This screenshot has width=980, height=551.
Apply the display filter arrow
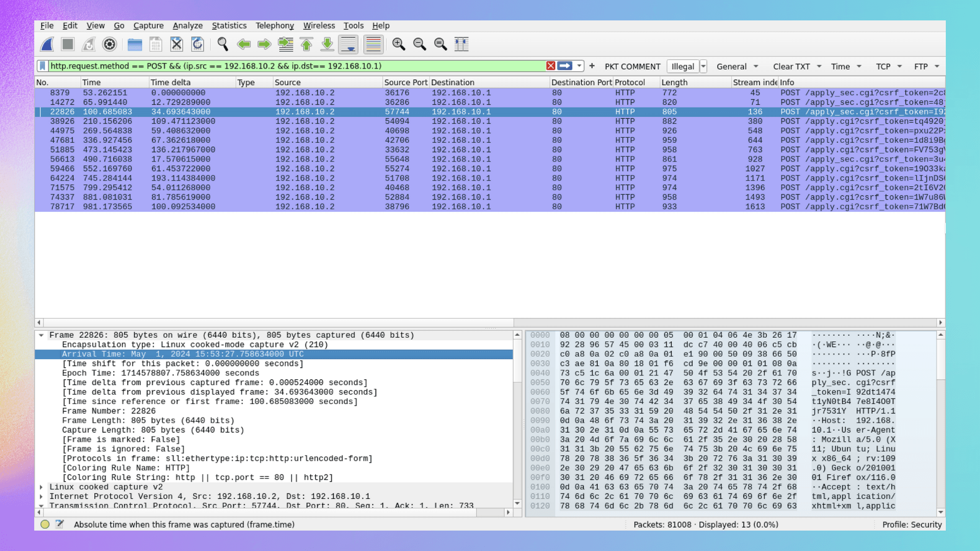click(x=565, y=66)
